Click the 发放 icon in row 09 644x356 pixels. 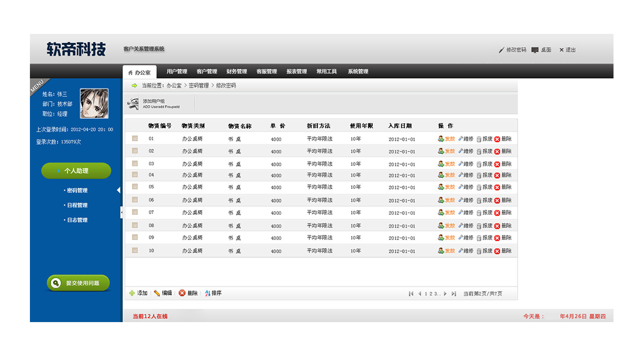click(440, 238)
